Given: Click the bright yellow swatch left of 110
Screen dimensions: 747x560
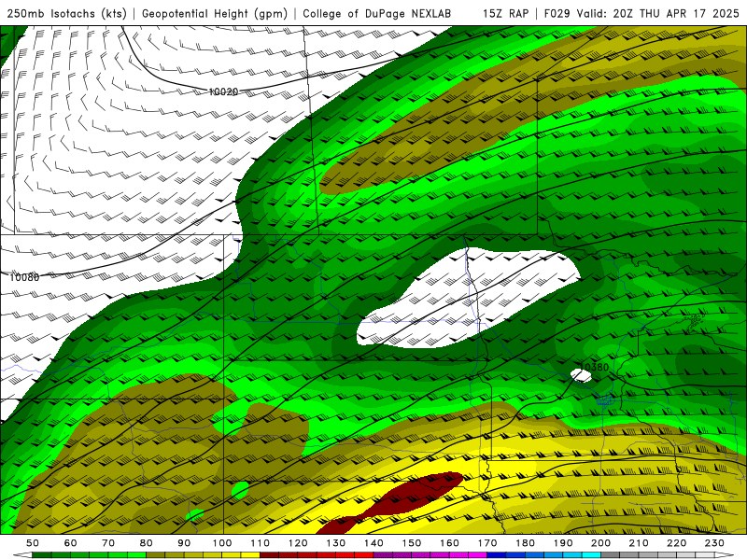Looking at the screenshot, I should pyautogui.click(x=250, y=555).
